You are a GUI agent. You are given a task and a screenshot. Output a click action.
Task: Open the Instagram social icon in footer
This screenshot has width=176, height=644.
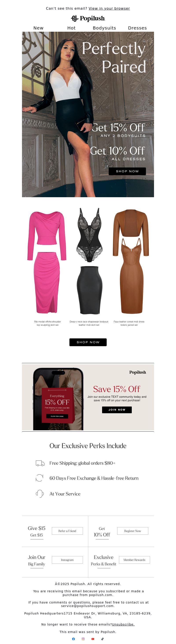(83, 639)
